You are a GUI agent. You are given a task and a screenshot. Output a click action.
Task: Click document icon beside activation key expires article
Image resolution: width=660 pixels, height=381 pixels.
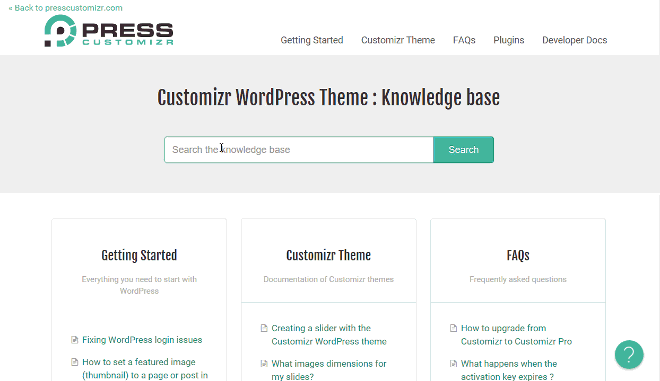453,364
